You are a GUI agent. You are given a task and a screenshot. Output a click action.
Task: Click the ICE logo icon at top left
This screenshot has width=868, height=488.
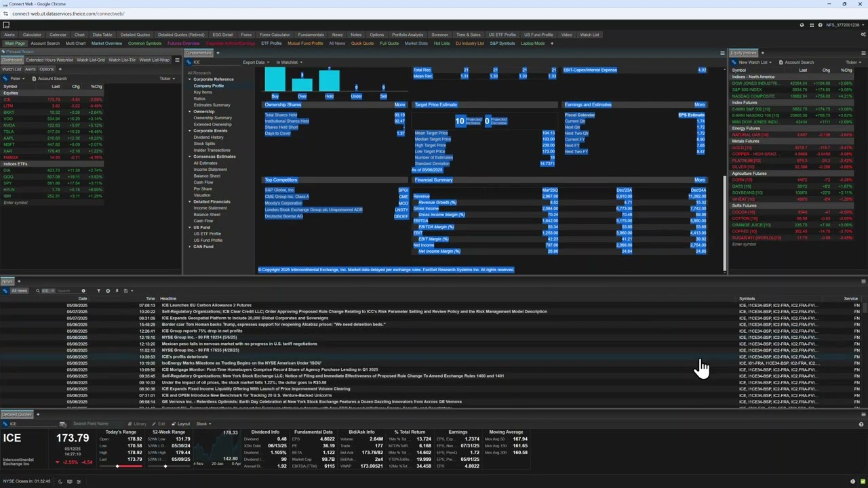tap(6, 25)
